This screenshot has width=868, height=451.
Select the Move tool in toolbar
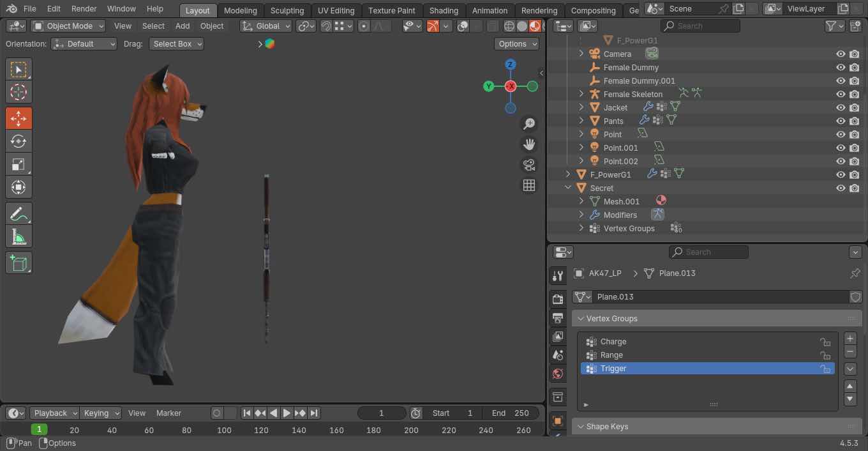[x=19, y=118]
